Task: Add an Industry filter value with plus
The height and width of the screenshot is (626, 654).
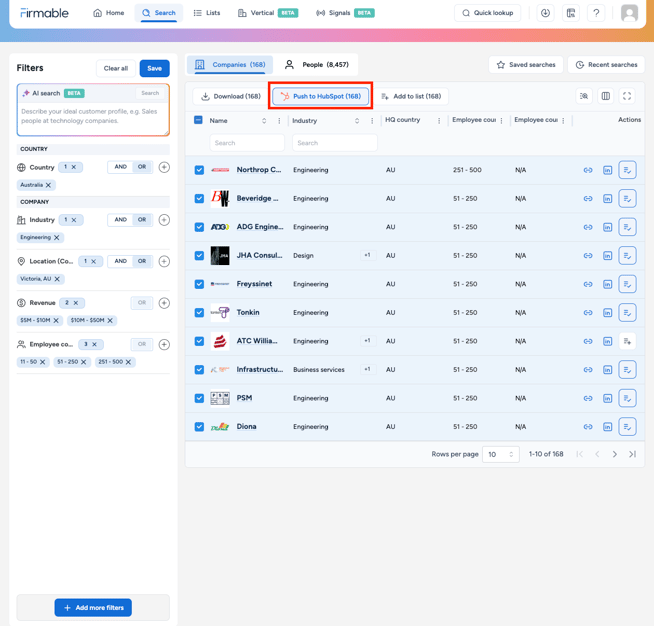Action: [164, 220]
